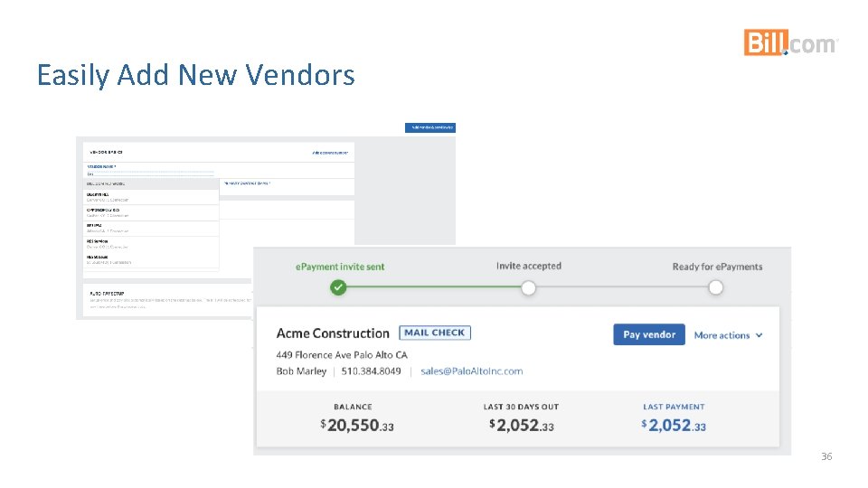
Task: Click the Bill.com logo
Action: [790, 42]
